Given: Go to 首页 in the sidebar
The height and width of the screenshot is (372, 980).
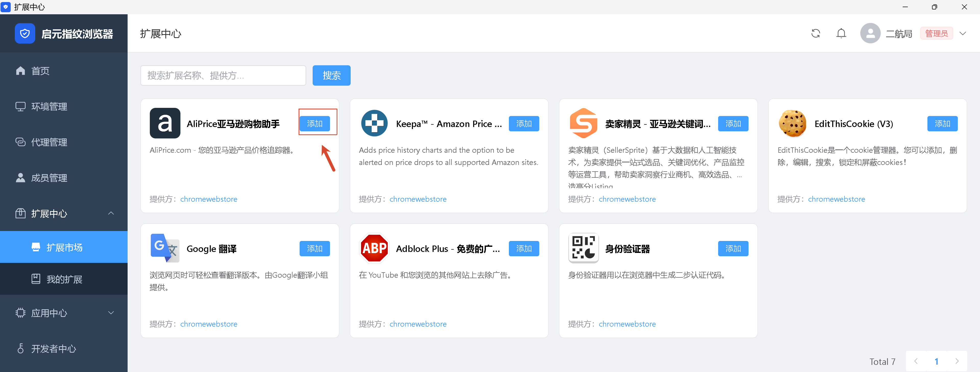Looking at the screenshot, I should point(64,71).
